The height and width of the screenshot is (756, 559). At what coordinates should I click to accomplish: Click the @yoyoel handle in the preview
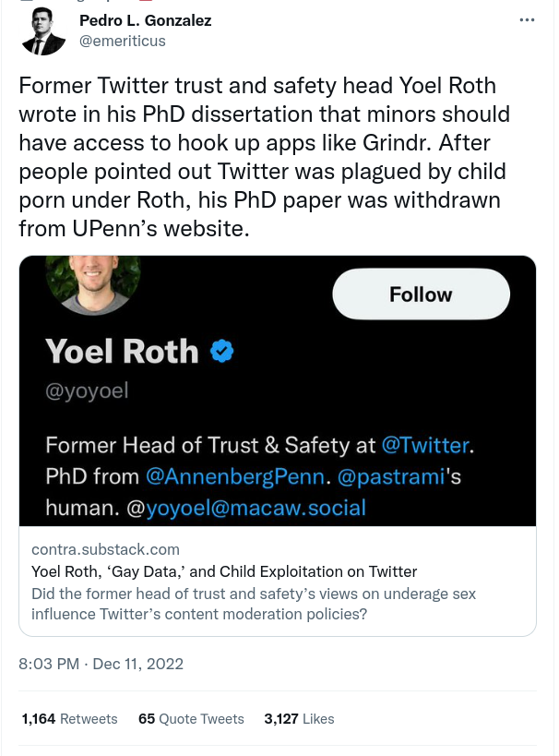click(x=86, y=390)
